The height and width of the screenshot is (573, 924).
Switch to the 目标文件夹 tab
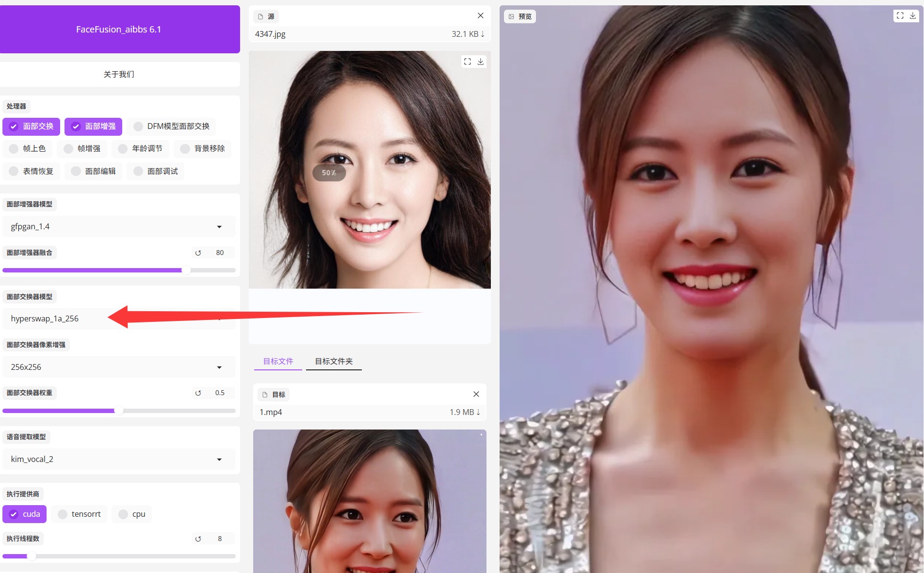334,361
